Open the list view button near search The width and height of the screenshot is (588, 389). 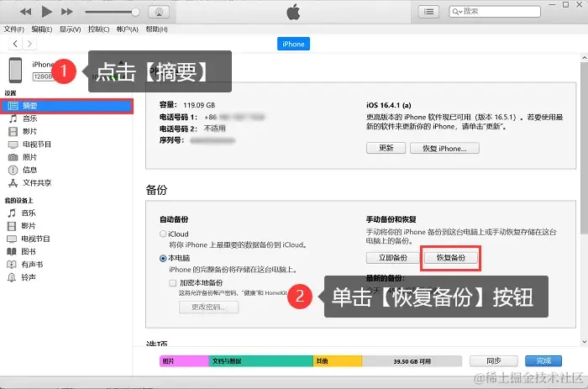click(x=428, y=12)
